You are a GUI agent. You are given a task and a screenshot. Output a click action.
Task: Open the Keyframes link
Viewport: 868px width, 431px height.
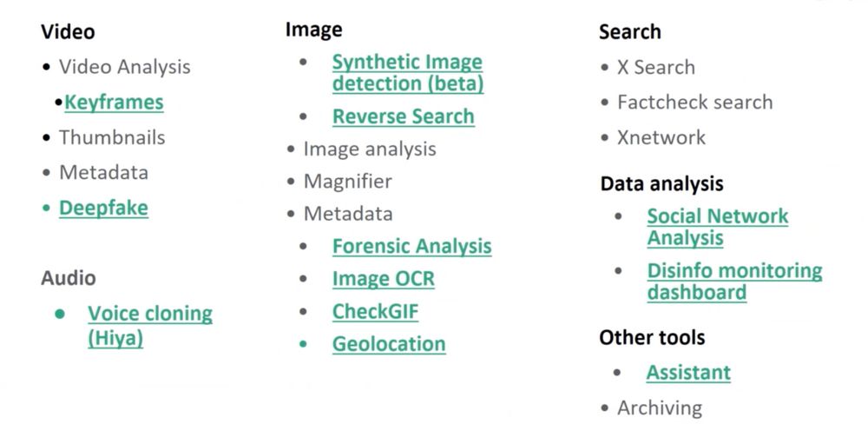(114, 103)
